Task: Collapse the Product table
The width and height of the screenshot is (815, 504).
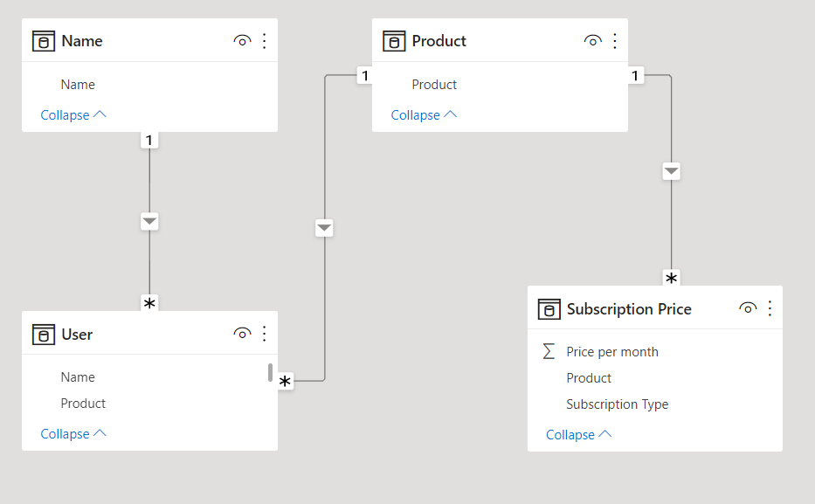Action: coord(424,114)
